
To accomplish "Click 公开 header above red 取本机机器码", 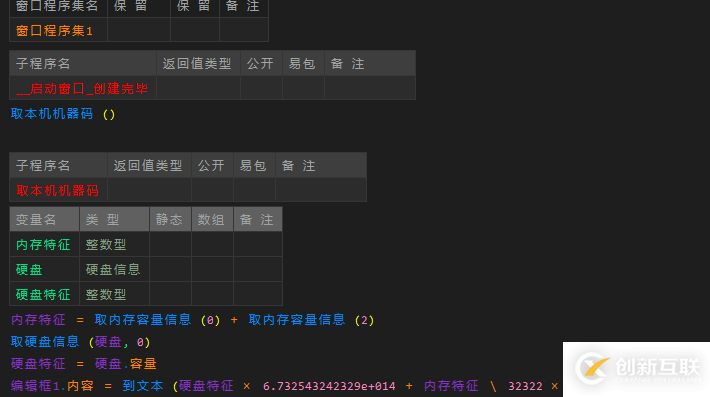I will [x=211, y=166].
